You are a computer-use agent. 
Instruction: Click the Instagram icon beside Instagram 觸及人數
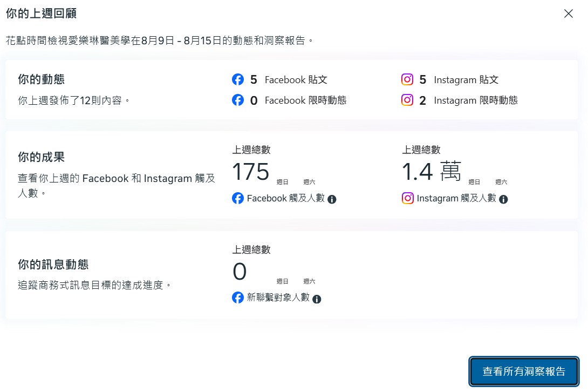(408, 198)
